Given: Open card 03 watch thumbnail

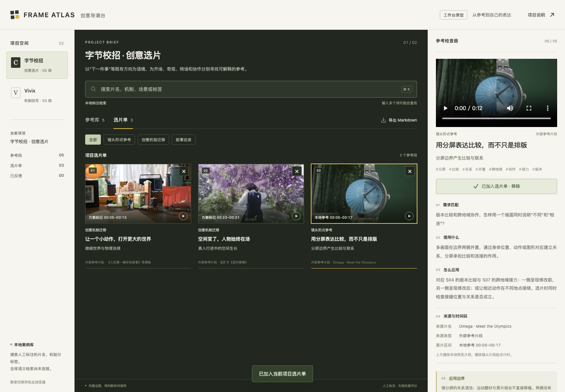Looking at the screenshot, I should pos(364,194).
